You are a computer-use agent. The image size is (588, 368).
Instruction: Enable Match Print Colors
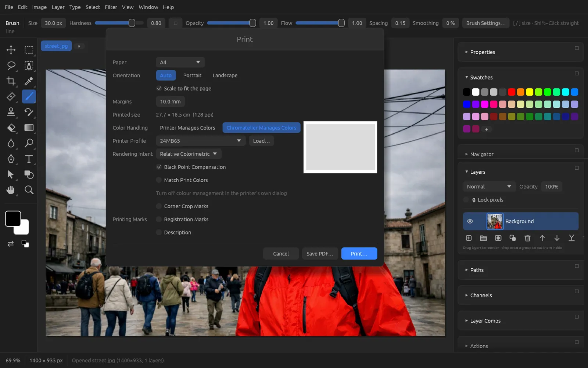[159, 180]
